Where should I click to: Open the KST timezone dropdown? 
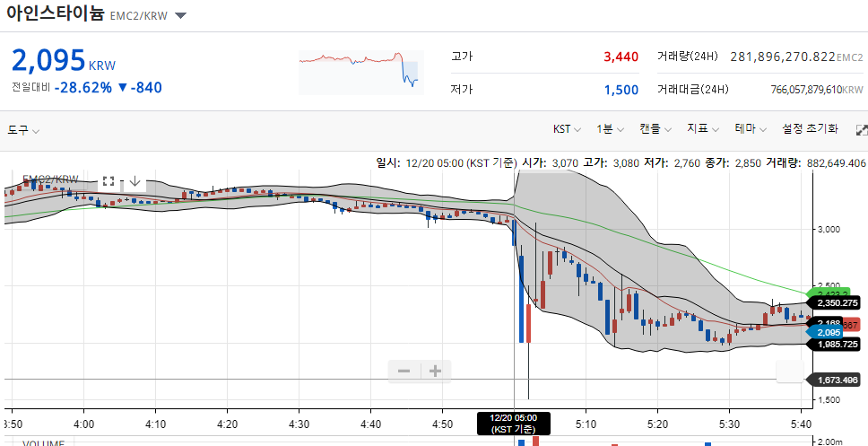[567, 129]
